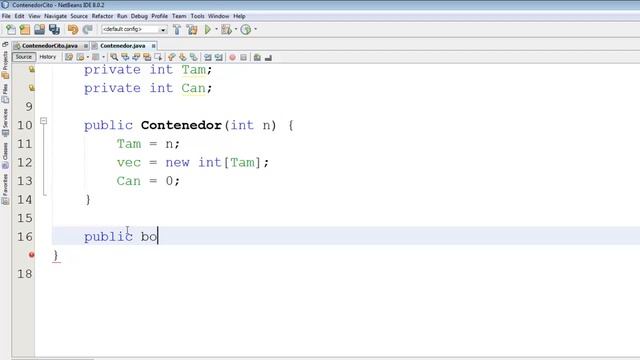
Task: Open the Refactor menu
Action: click(x=102, y=16)
